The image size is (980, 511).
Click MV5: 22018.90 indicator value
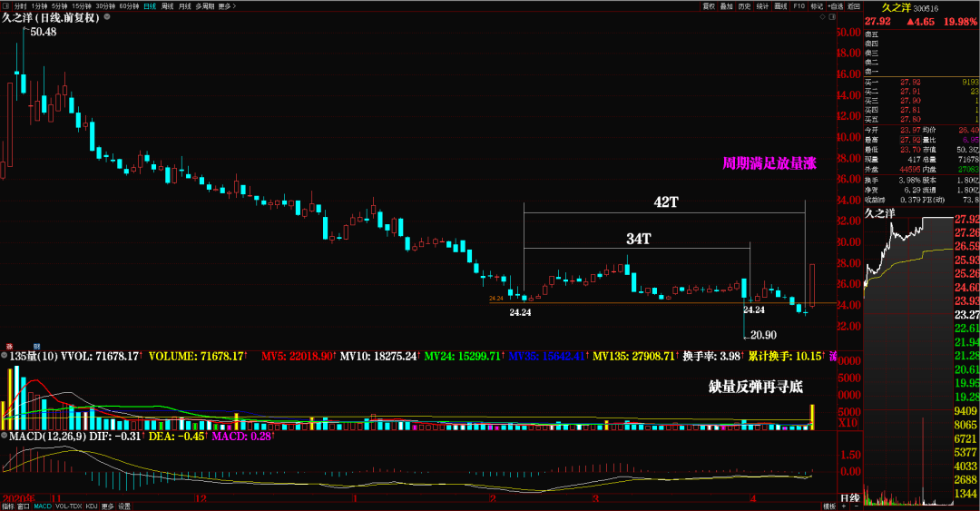coord(297,356)
